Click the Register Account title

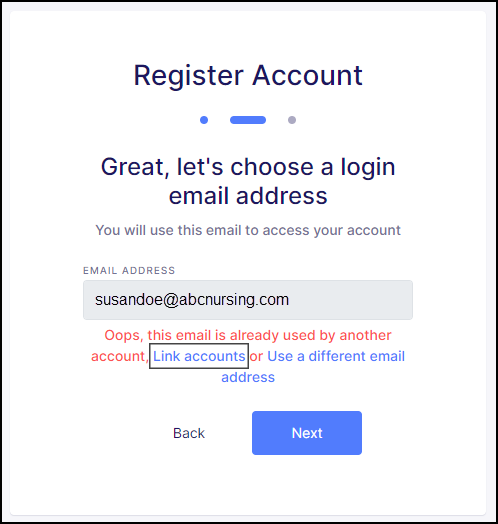pos(248,76)
